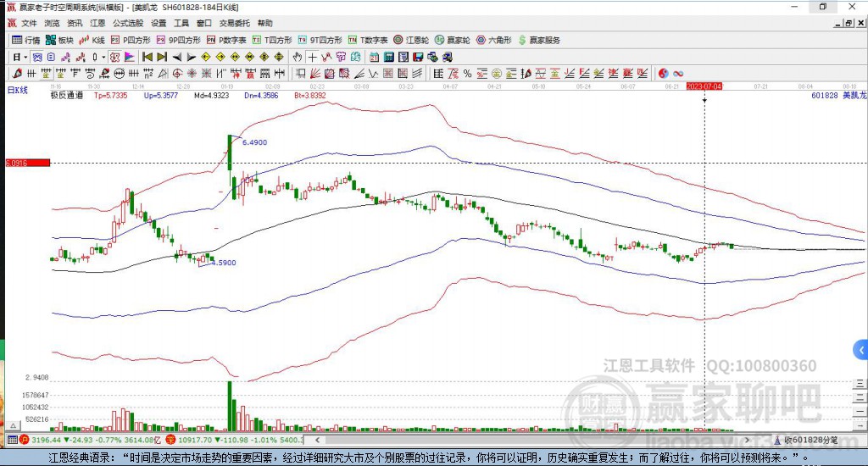Expand the candlestick style dropdown arrow
This screenshot has height=466, width=868.
(x=103, y=57)
